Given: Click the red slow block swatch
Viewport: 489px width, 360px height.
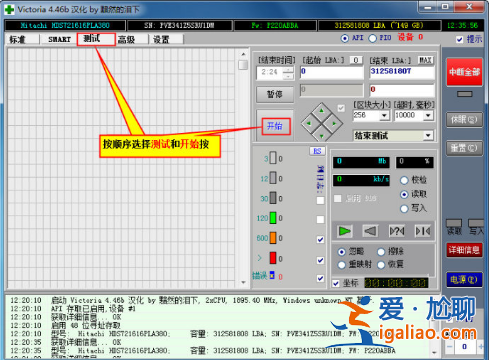Looking at the screenshot, I should [273, 258].
